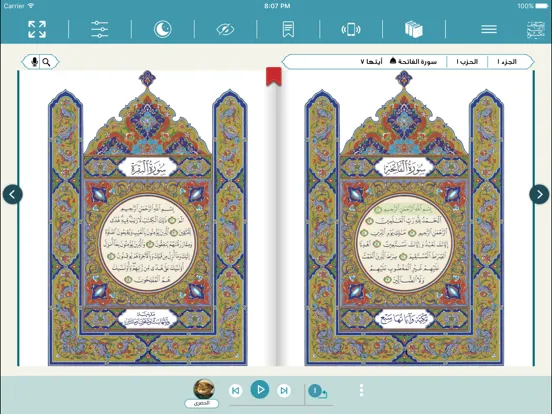Tap the highlighted Basmala verse in Al-Fatiha
This screenshot has height=414, width=552.
tap(403, 210)
